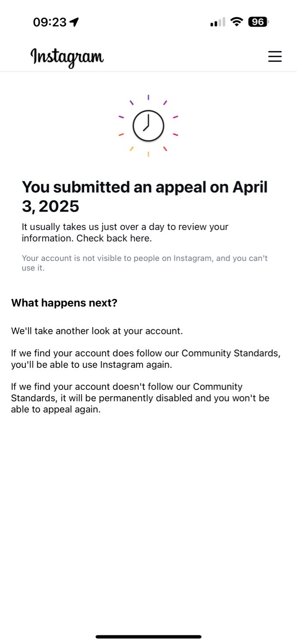Tap the battery indicator showing 96
The image size is (297, 644).
coord(258,22)
